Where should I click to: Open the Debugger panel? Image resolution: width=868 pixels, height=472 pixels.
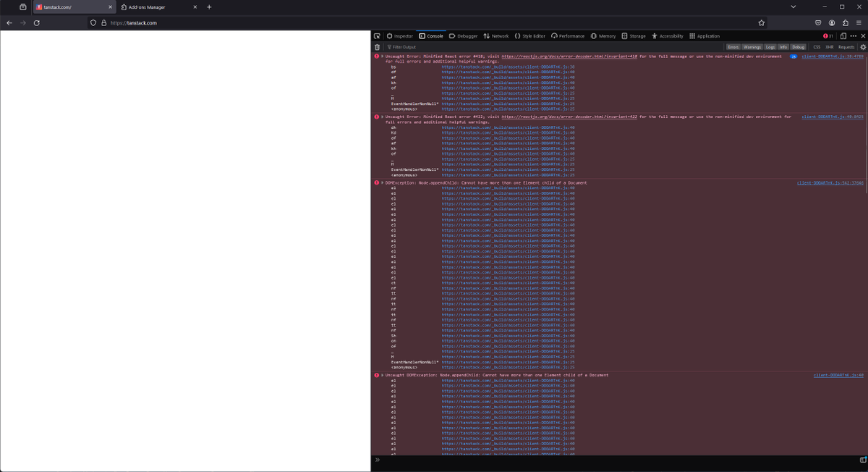click(463, 36)
